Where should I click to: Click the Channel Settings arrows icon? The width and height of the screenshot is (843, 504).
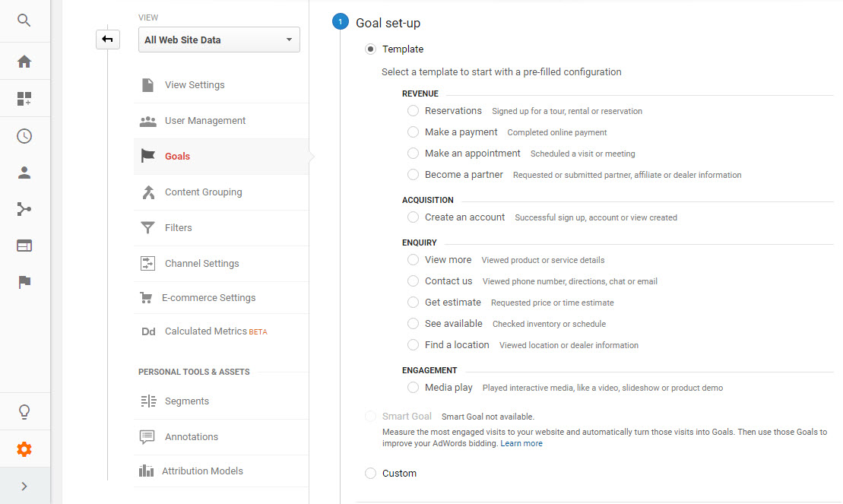(x=147, y=264)
